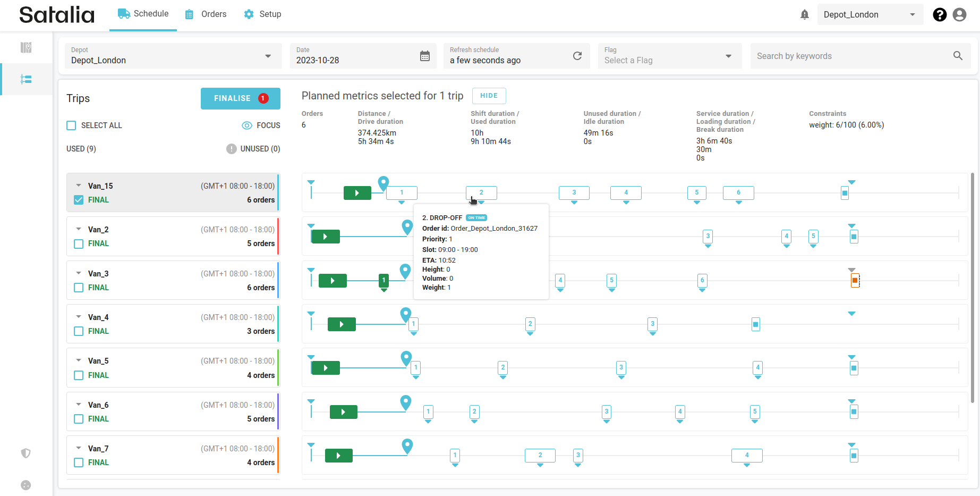Click the FINALISE button
Screen dimensions: 980x496
[x=240, y=98]
